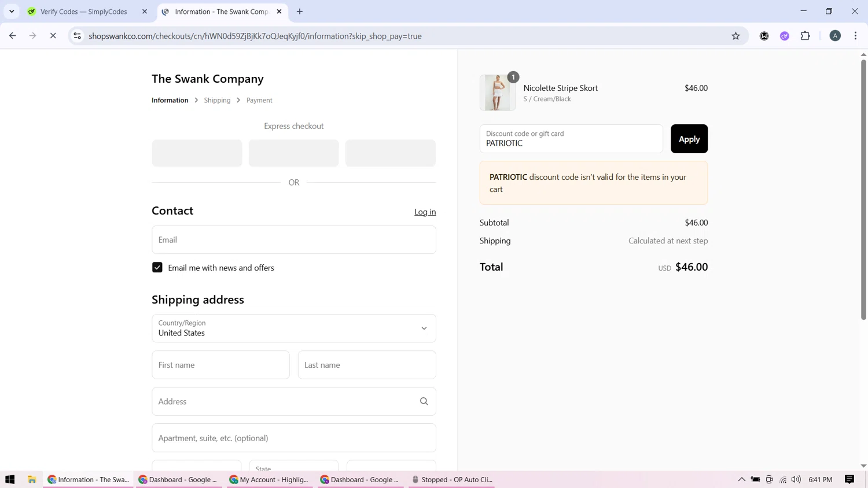The width and height of the screenshot is (868, 488).
Task: Click the Discount code or gift card field
Action: click(x=571, y=139)
